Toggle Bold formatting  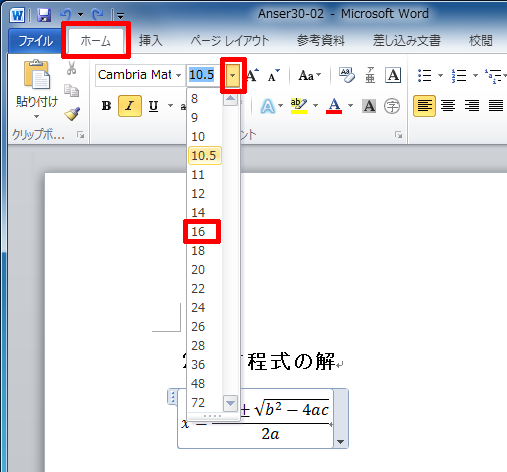pyautogui.click(x=106, y=106)
